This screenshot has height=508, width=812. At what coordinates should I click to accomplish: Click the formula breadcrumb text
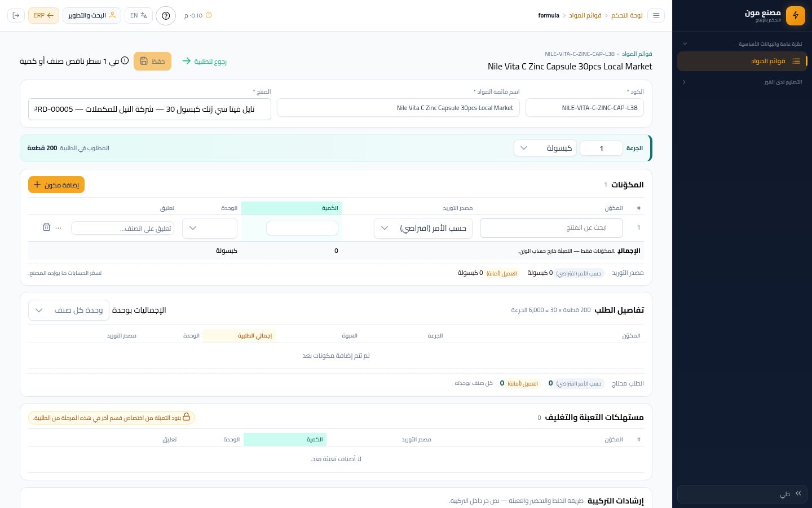[x=549, y=15]
